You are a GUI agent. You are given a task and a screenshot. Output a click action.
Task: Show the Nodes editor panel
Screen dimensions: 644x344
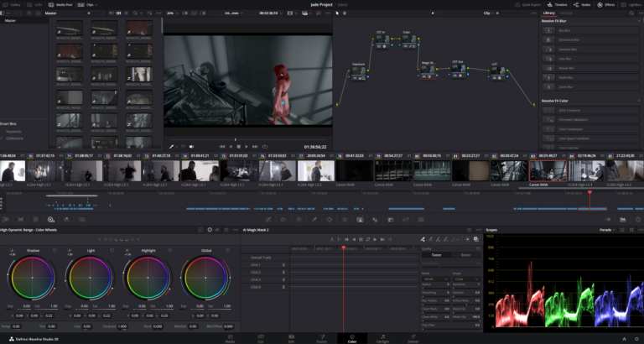tap(581, 4)
